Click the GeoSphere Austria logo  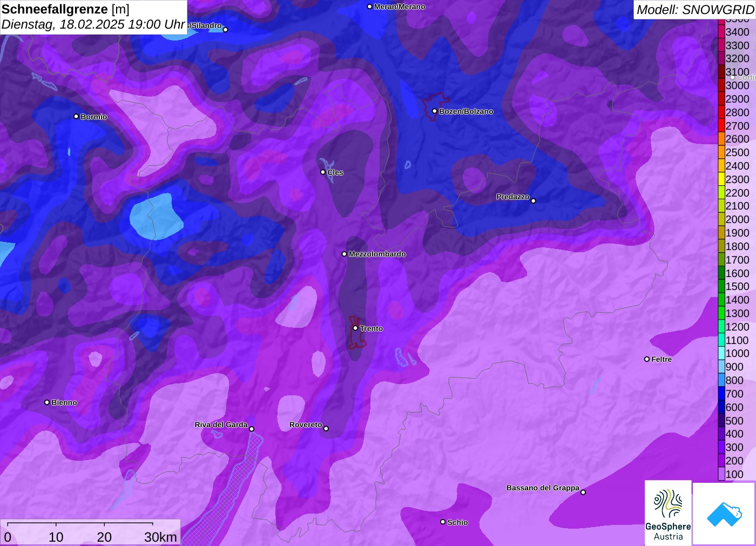tap(668, 513)
